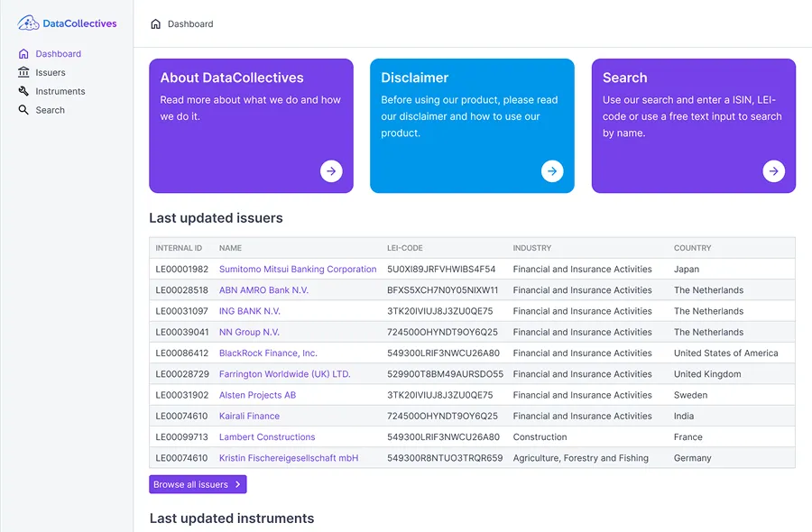Open Sumitomo Mitsui Banking Corporation issuer
The width and height of the screenshot is (812, 532).
click(x=298, y=269)
